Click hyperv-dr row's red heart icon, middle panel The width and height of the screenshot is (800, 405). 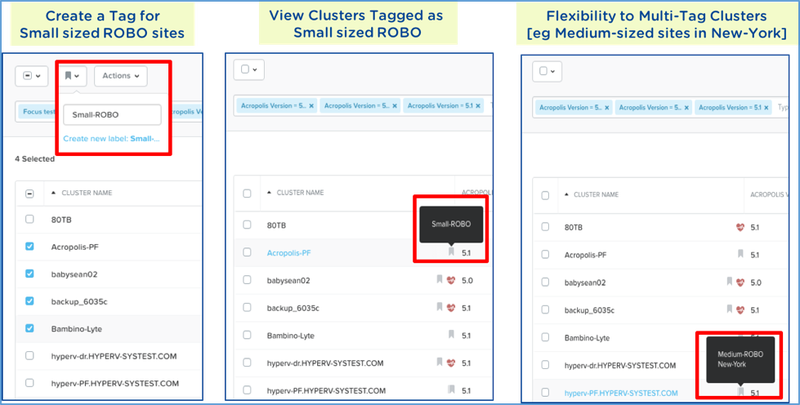pyautogui.click(x=451, y=363)
